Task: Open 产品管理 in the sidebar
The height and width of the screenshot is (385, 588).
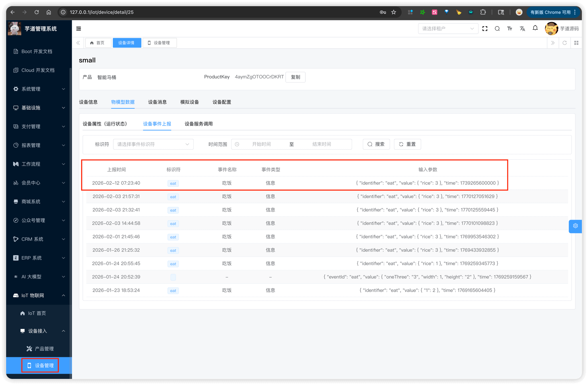Action: 44,349
